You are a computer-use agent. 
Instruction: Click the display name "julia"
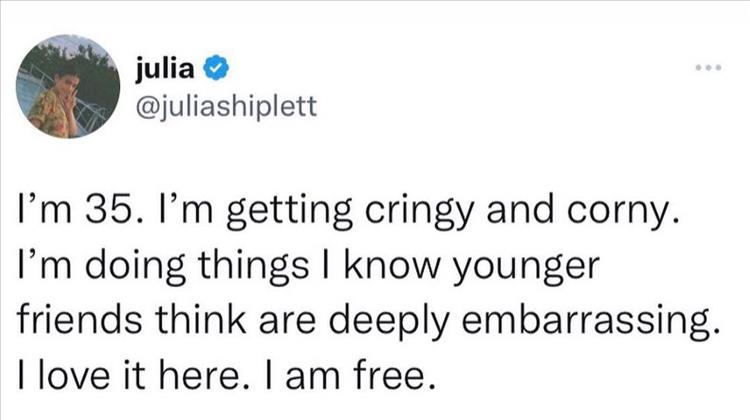169,68
